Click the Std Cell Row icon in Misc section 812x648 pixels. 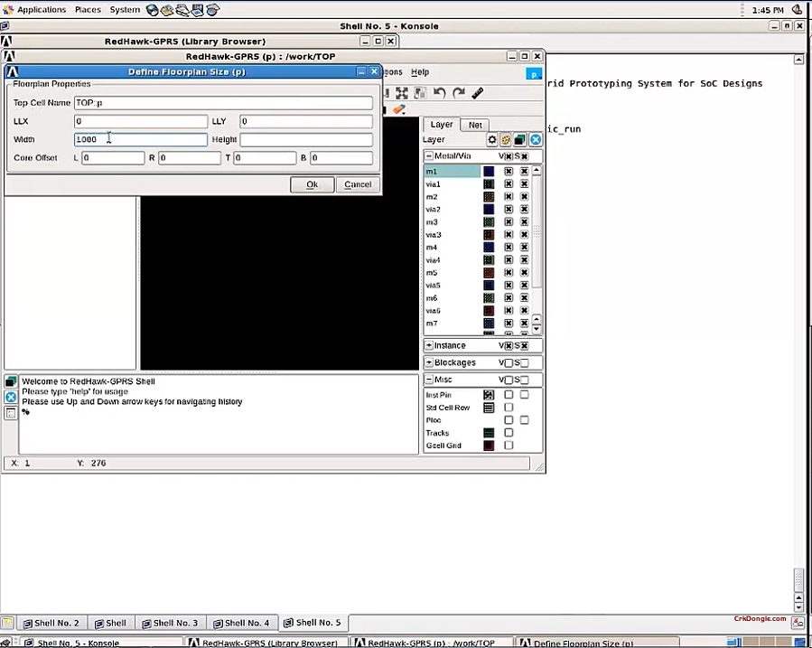coord(489,408)
